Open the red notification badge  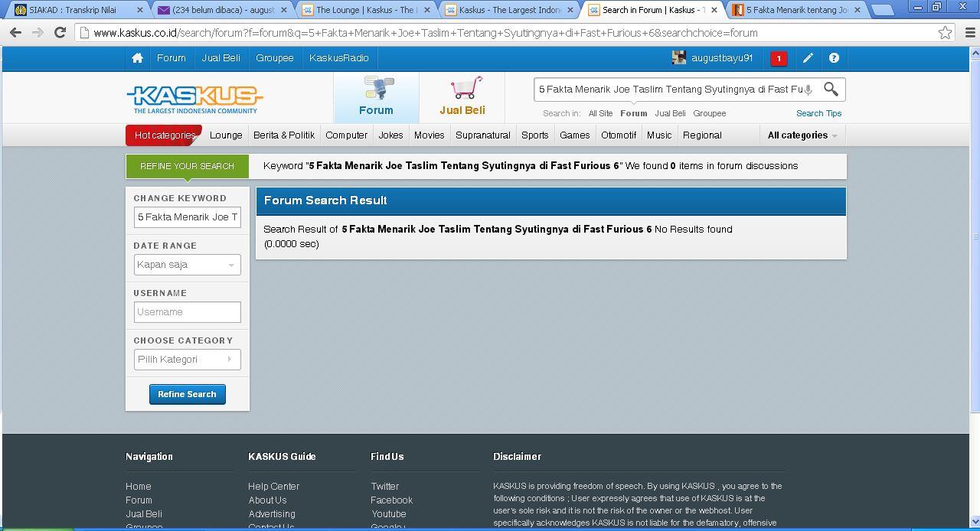click(779, 58)
